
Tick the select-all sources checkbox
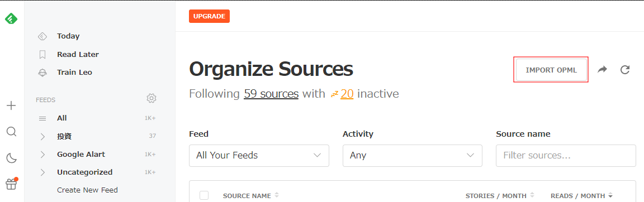[x=204, y=195]
